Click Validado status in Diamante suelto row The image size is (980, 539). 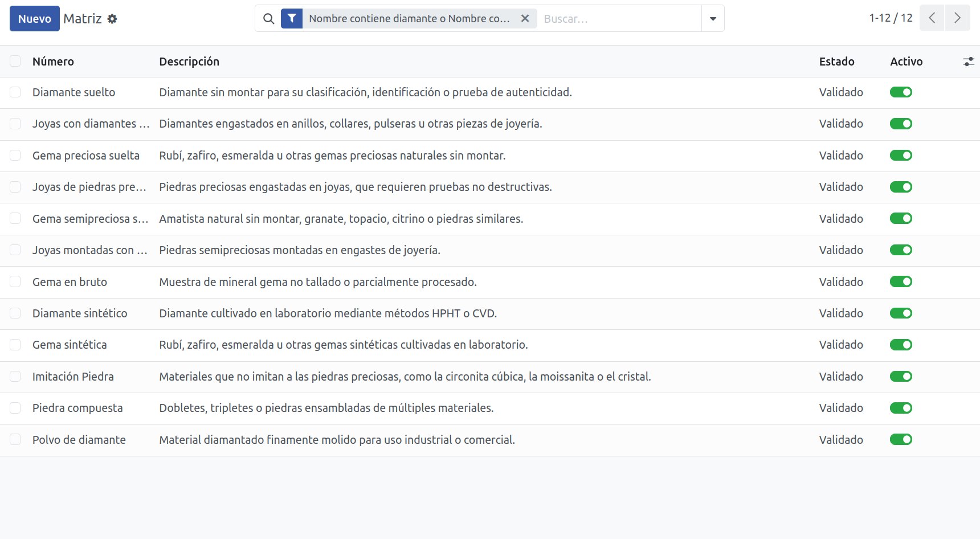coord(841,92)
